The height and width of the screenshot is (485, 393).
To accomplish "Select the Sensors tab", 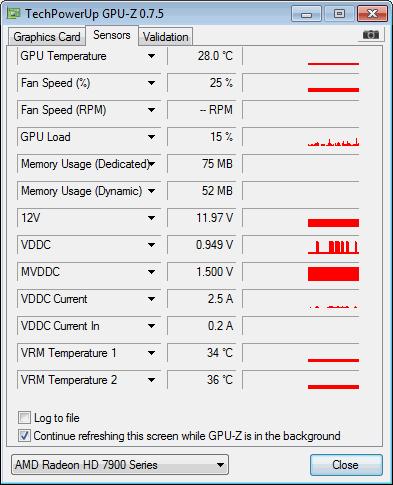I will pyautogui.click(x=112, y=35).
